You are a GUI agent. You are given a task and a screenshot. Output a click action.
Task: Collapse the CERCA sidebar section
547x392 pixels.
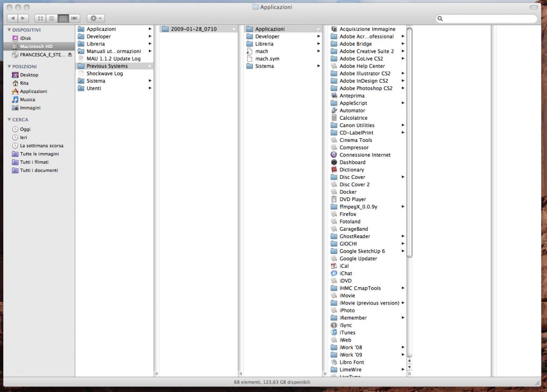[9, 120]
